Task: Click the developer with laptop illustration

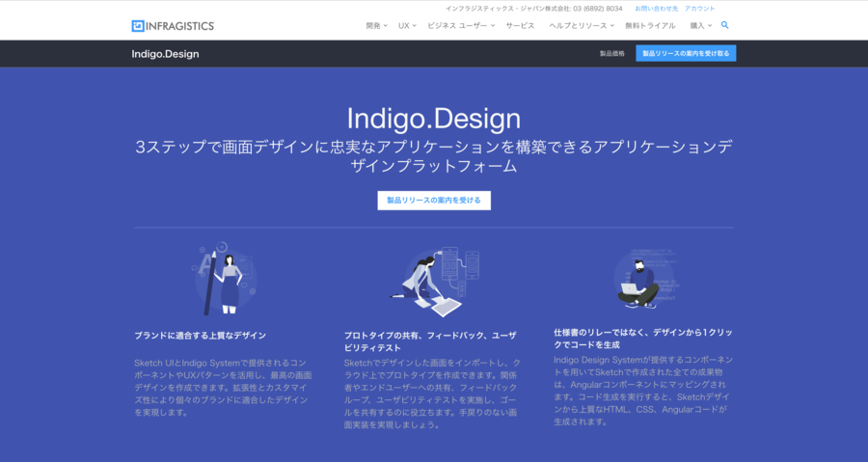Action: coord(644,280)
